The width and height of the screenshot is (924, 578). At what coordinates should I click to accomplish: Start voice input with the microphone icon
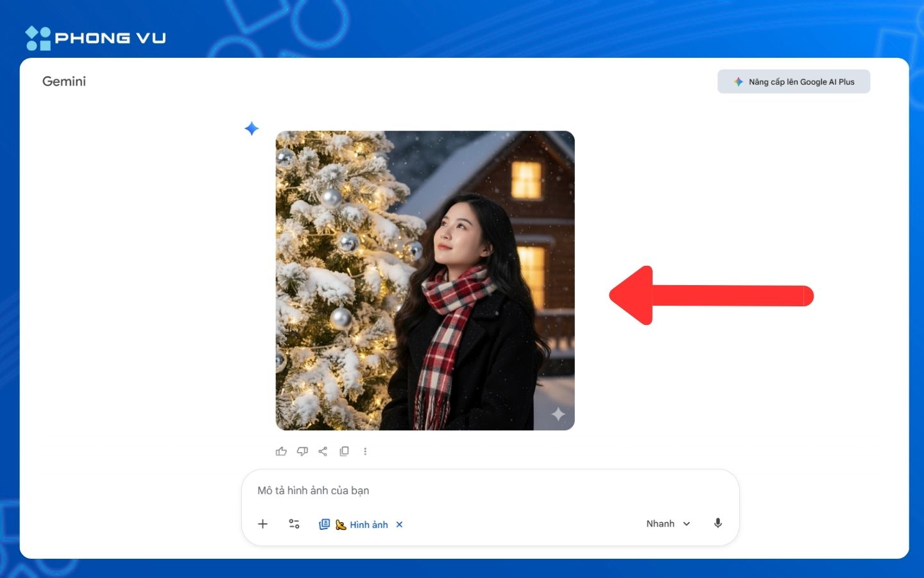718,523
